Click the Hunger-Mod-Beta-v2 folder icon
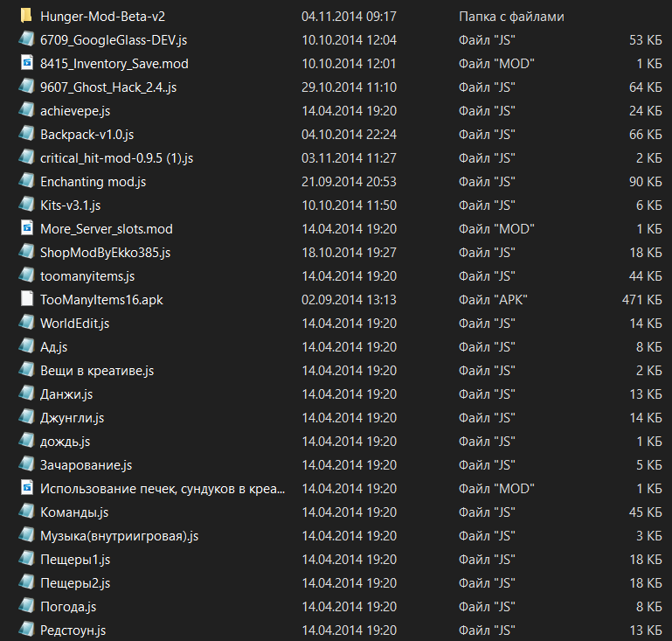672x641 pixels. 26,16
